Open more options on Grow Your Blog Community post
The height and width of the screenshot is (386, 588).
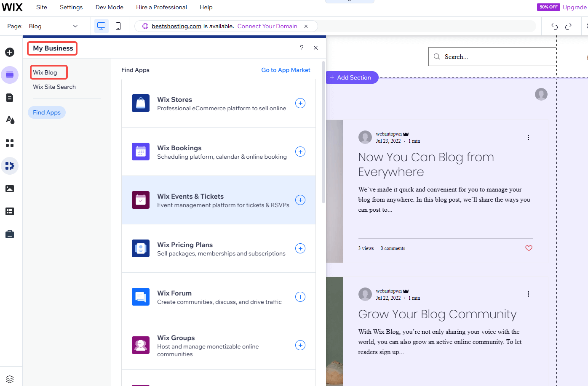coord(528,294)
